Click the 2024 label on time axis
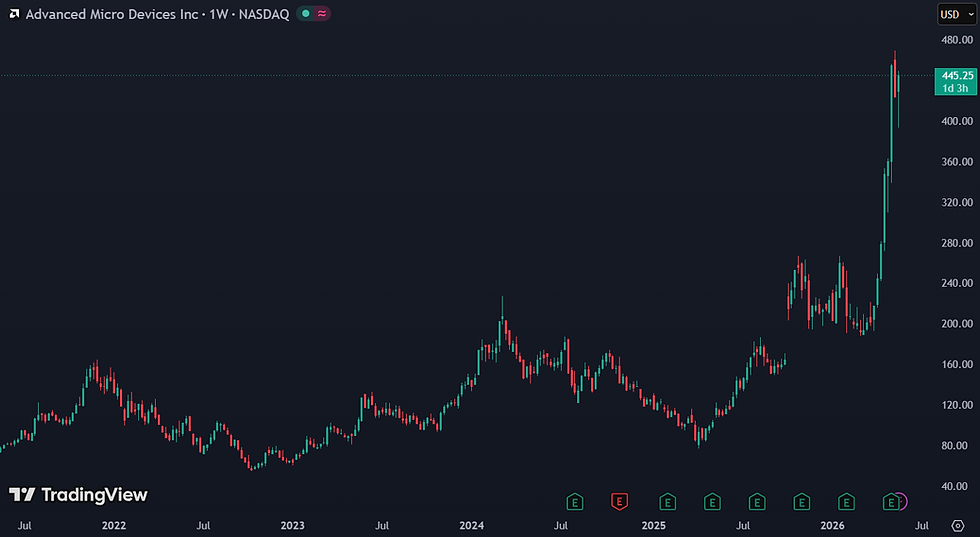 coord(471,526)
